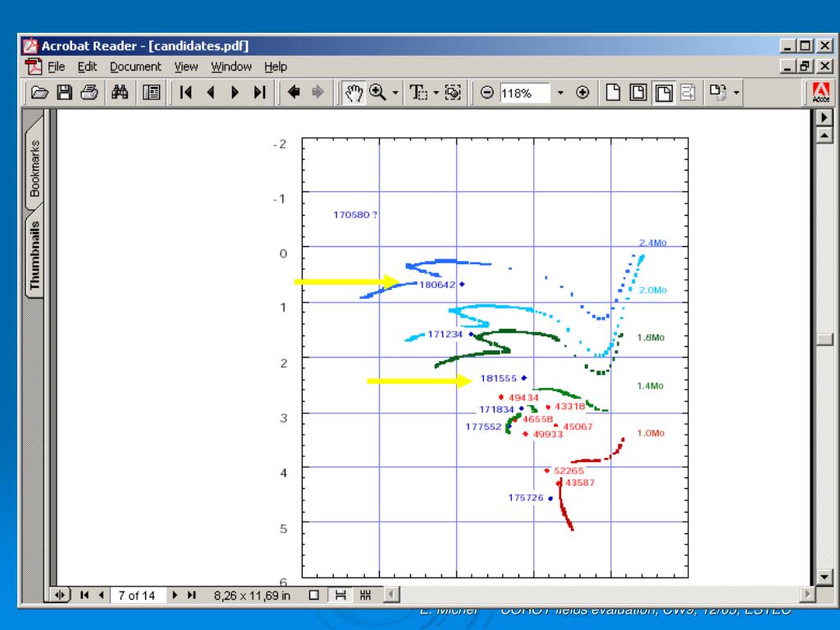
Task: Click the horizontal scrollbar right arrow
Action: 807,594
